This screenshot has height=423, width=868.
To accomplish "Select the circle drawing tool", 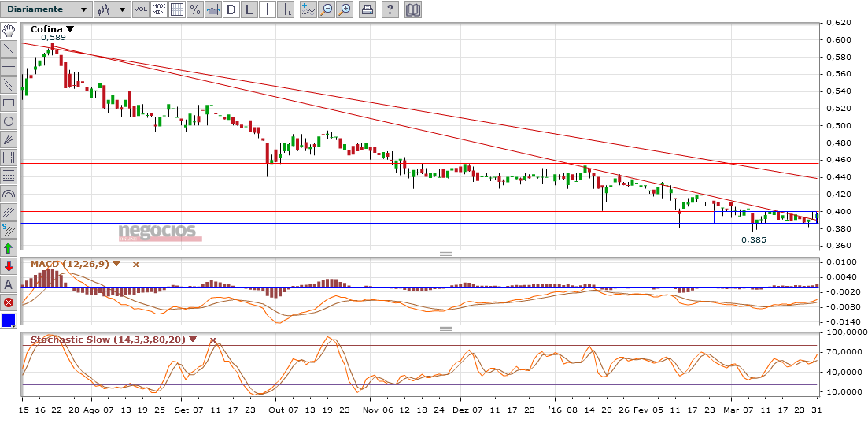I will pos(9,121).
